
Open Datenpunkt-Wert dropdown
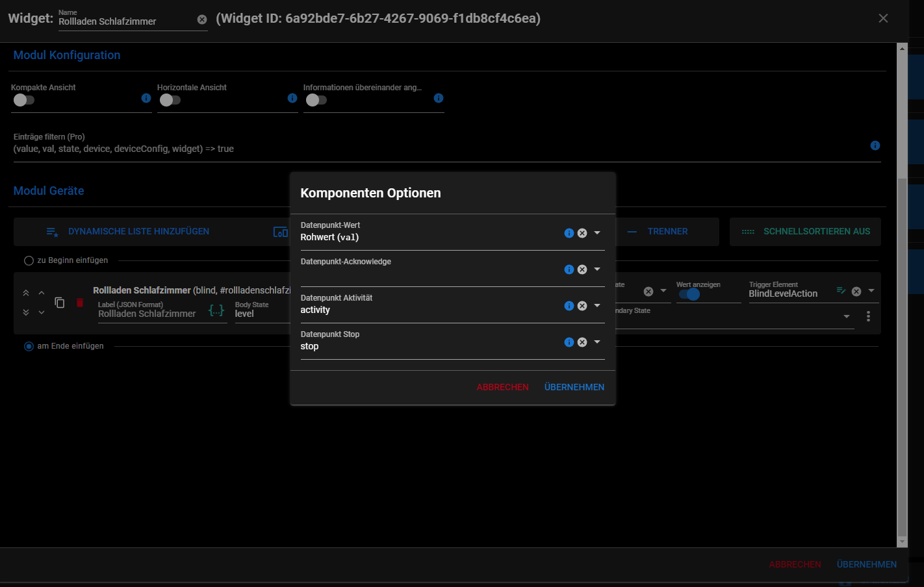click(597, 233)
